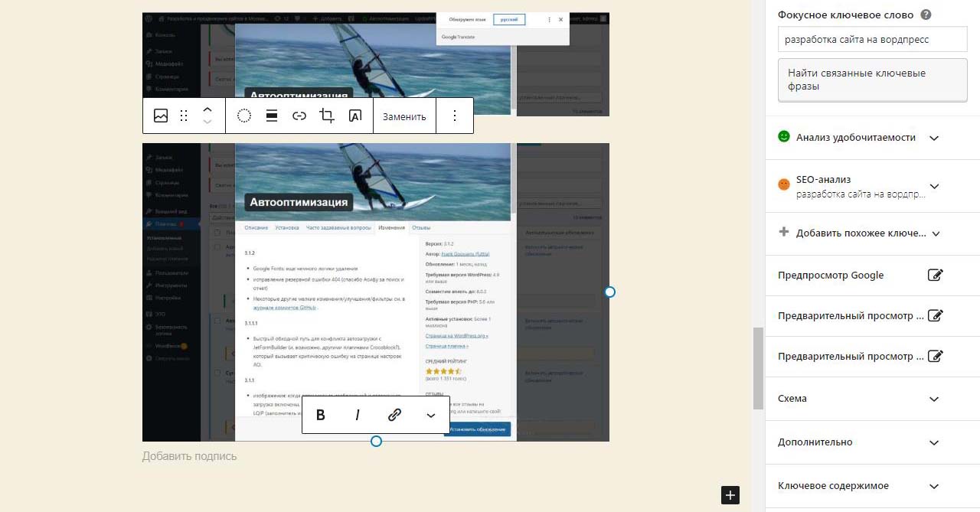The image size is (980, 512).
Task: Toggle italic formatting for the caption
Action: (x=358, y=415)
